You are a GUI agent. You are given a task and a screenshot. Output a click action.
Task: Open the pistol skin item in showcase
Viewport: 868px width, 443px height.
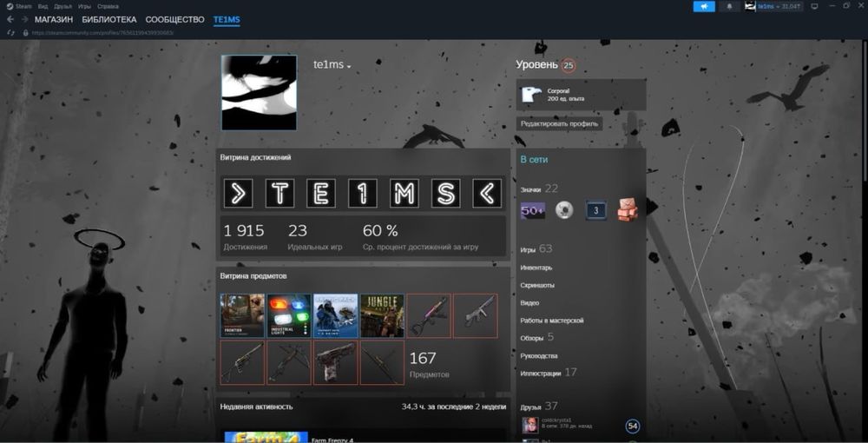pos(335,363)
